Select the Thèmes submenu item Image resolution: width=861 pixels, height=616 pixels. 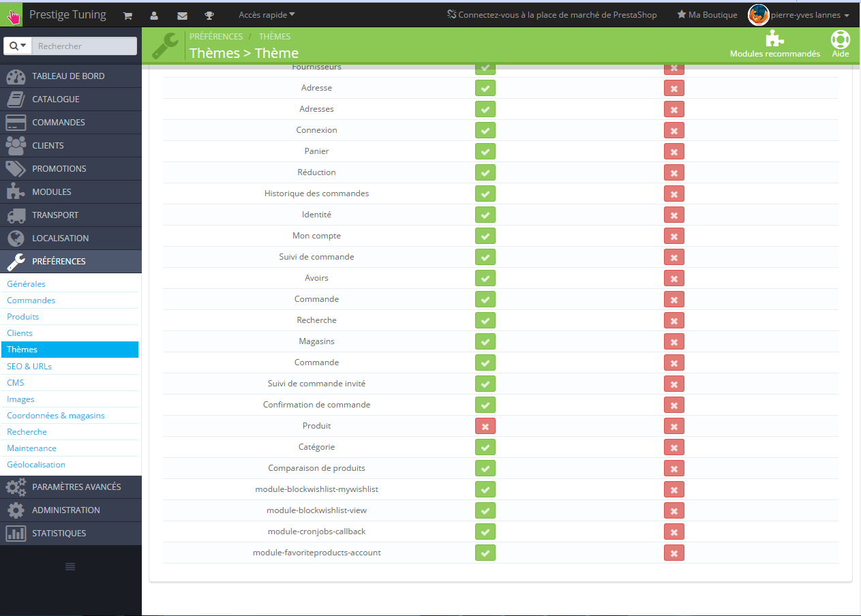click(x=70, y=350)
